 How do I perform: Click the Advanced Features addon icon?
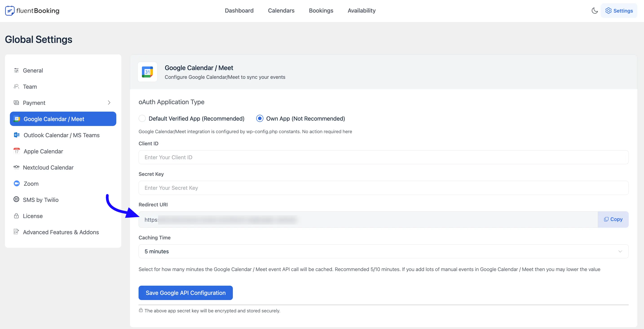point(16,232)
